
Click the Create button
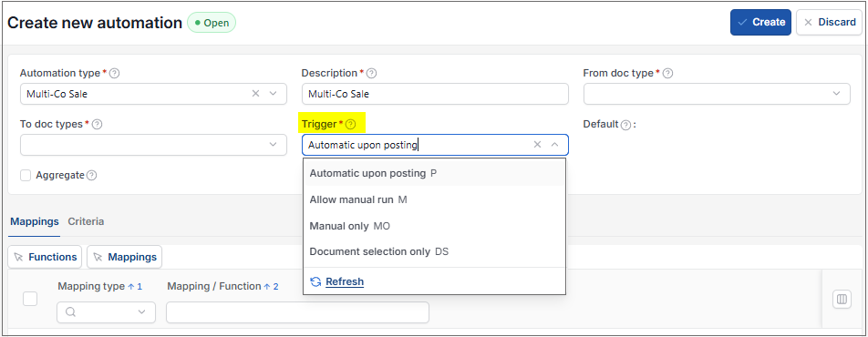pyautogui.click(x=760, y=22)
